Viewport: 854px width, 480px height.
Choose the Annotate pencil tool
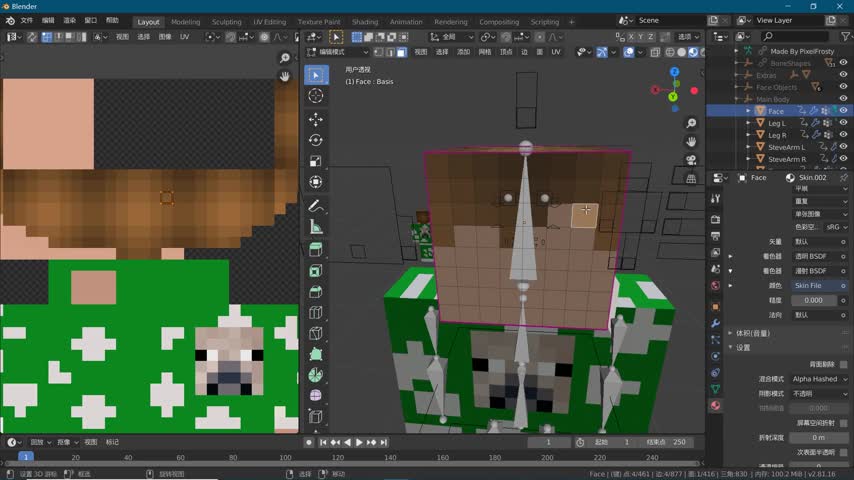click(x=316, y=206)
